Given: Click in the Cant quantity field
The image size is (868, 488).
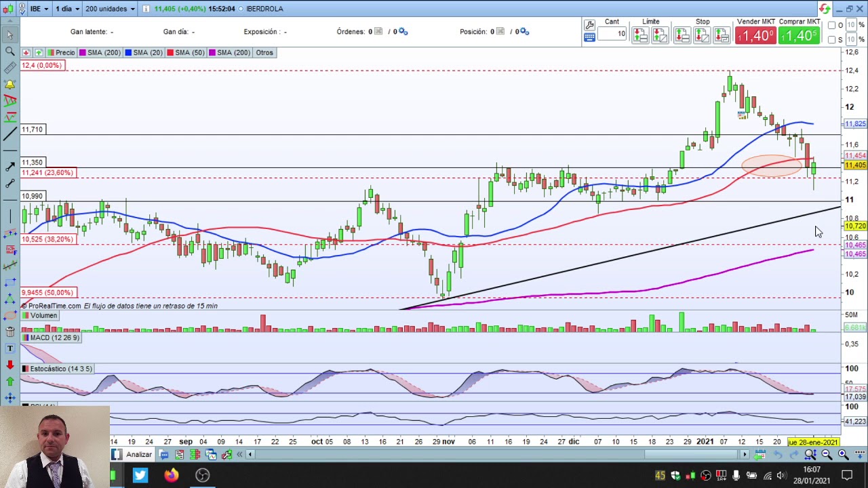Looking at the screenshot, I should pos(612,33).
